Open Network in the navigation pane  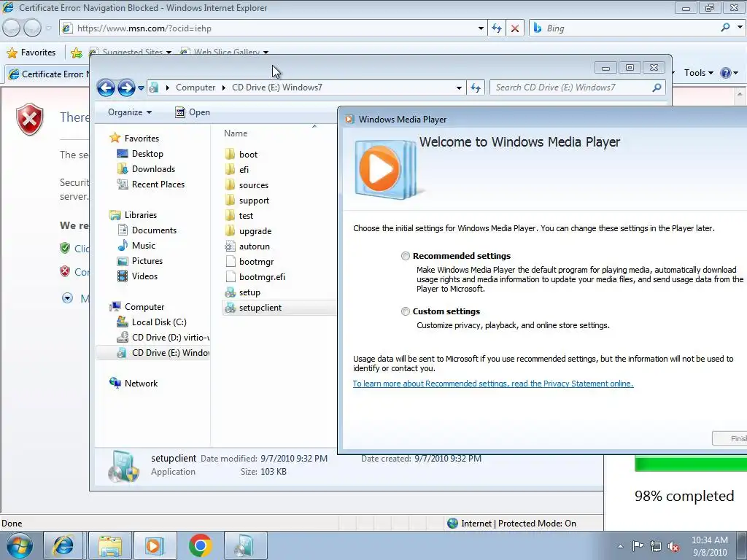pos(133,384)
